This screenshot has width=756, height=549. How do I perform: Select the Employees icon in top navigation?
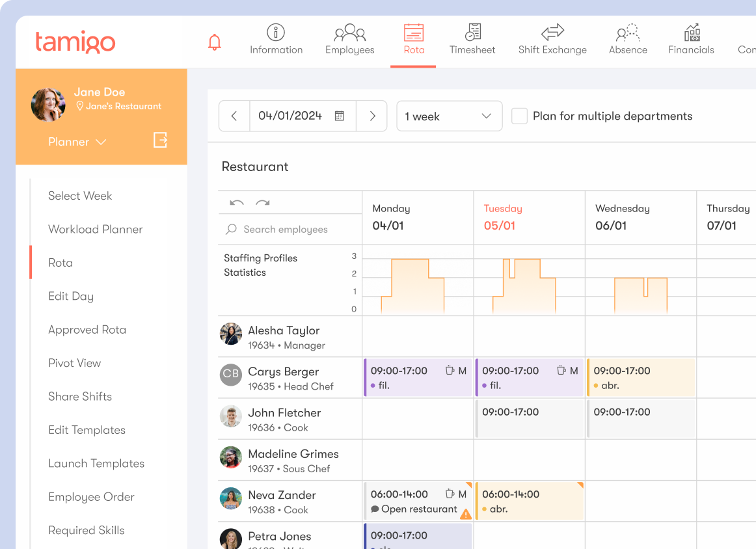click(349, 32)
